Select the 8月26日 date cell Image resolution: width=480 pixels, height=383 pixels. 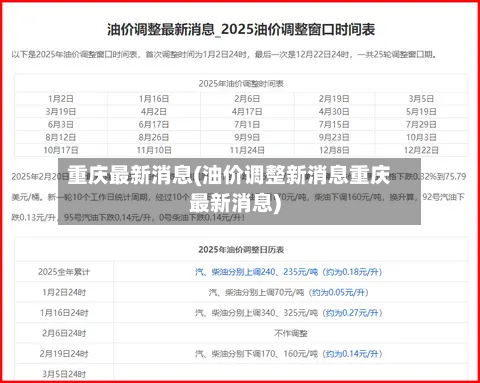tap(154, 137)
